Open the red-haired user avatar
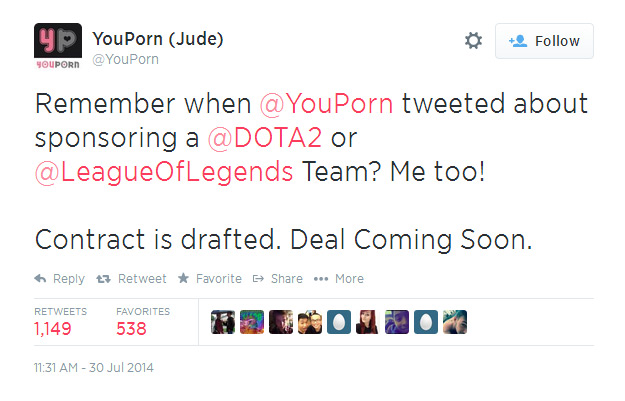The height and width of the screenshot is (401, 625). tap(368, 322)
